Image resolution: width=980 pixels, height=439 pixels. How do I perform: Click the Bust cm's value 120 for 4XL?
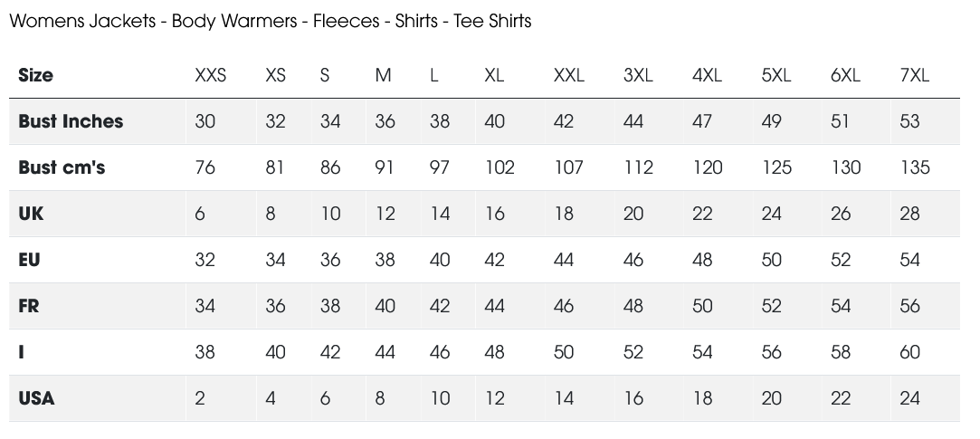coord(708,167)
